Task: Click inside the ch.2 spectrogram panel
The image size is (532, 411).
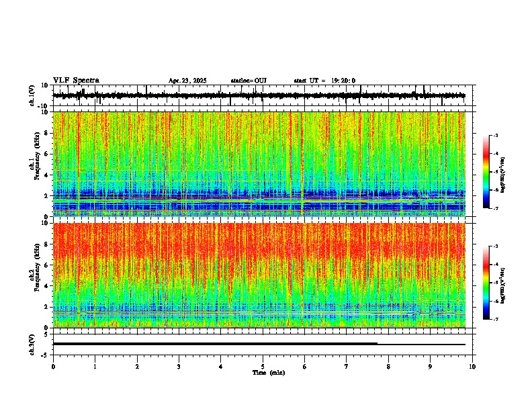Action: click(x=259, y=275)
